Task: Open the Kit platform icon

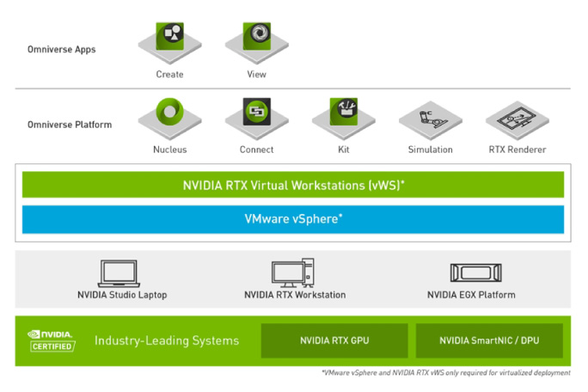Action: point(344,117)
